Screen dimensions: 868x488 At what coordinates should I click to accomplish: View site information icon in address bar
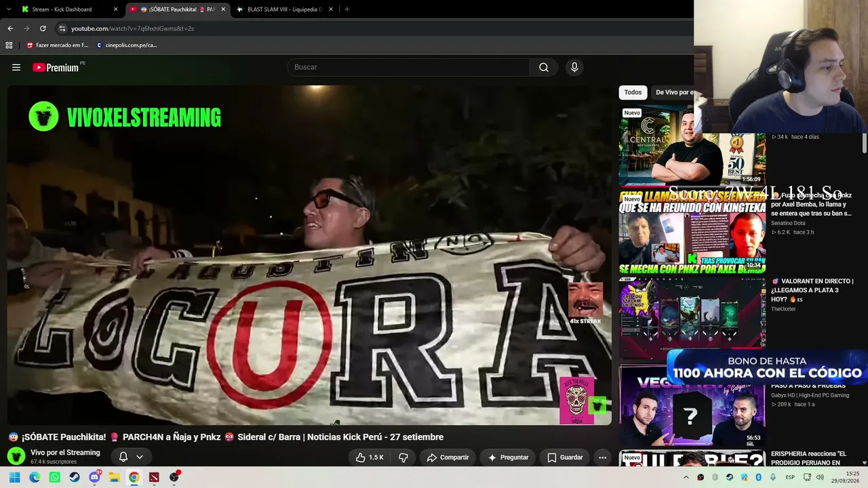(x=62, y=28)
